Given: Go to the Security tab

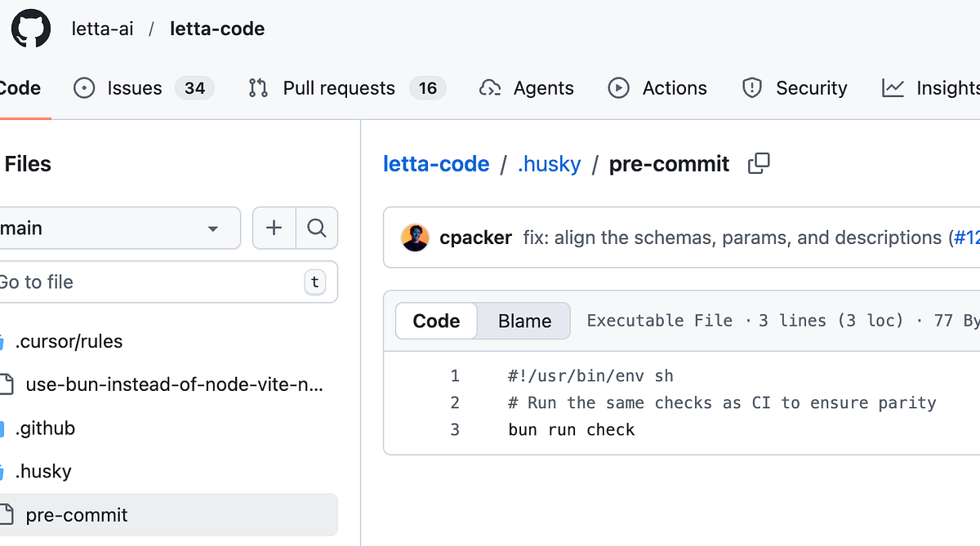Looking at the screenshot, I should pos(795,88).
